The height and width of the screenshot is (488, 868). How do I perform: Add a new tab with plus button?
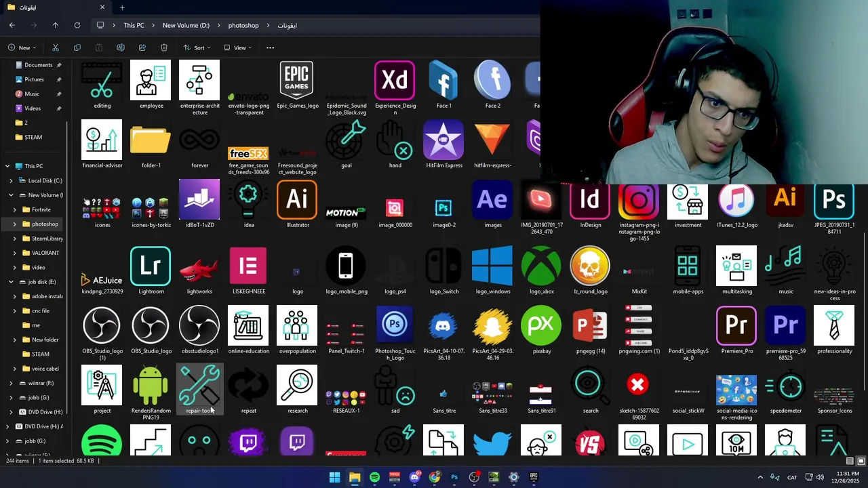[x=122, y=7]
